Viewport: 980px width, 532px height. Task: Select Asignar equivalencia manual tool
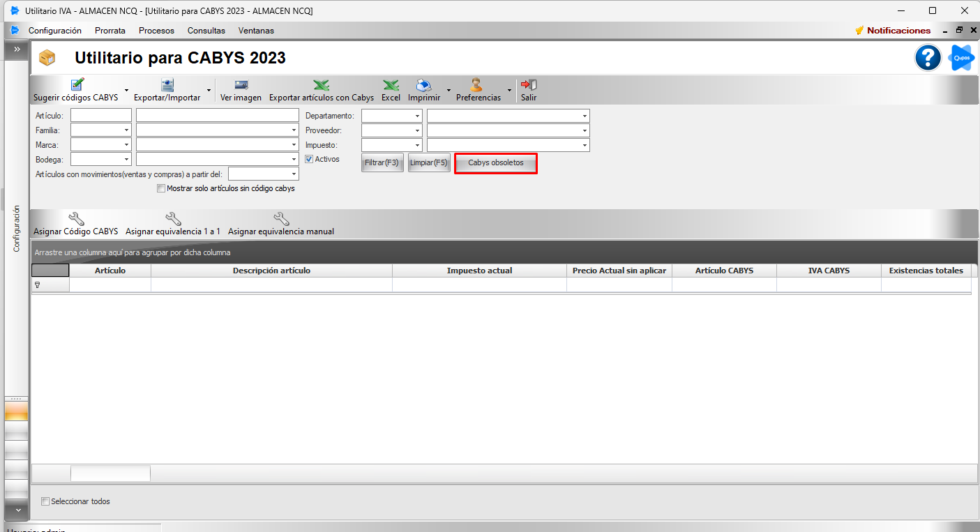tap(281, 220)
